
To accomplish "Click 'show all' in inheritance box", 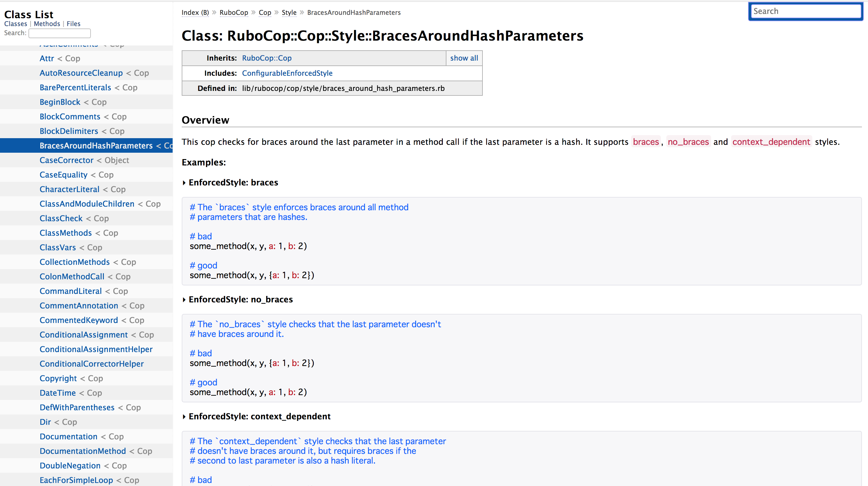I will click(464, 58).
